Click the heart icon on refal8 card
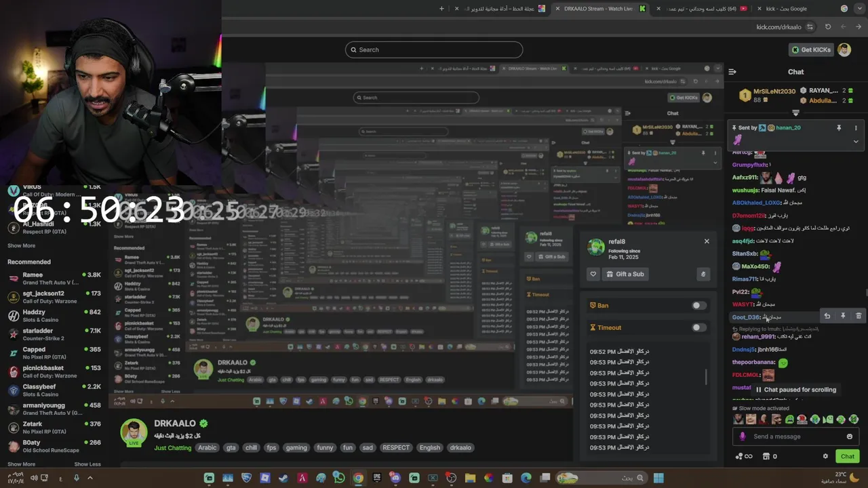The width and height of the screenshot is (868, 488). tap(593, 274)
